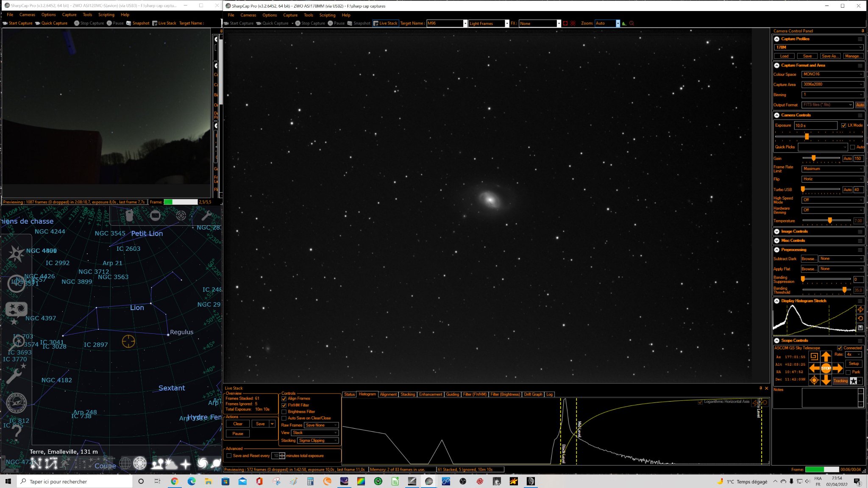
Task: Click the spiral search icon in Scope Controls
Action: 814,357
